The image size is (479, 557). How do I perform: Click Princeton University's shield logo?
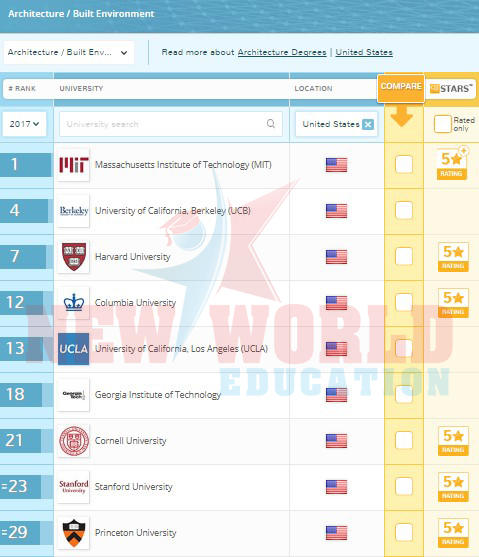coord(74,533)
